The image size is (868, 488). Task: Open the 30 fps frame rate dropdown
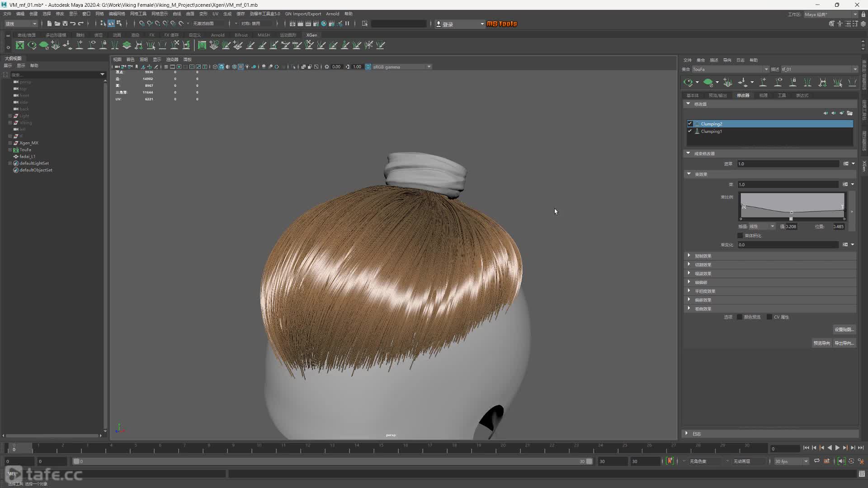(x=791, y=461)
